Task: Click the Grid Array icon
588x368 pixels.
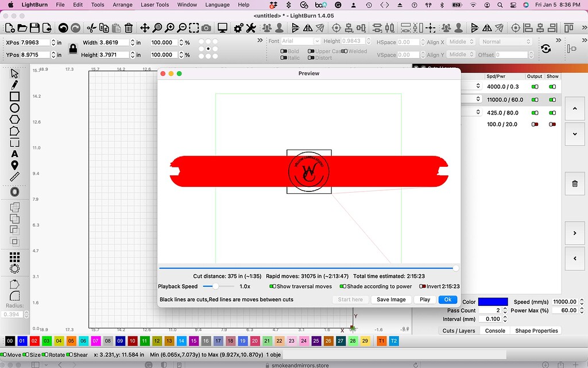Action: 14,257
